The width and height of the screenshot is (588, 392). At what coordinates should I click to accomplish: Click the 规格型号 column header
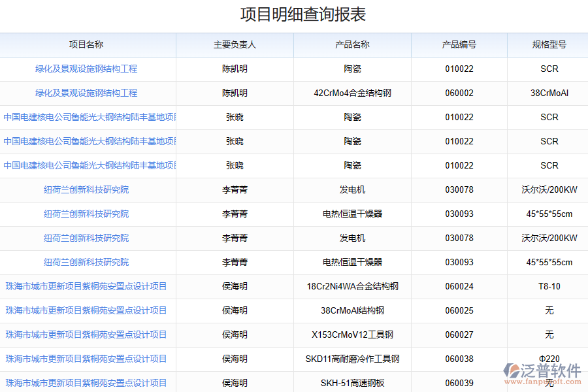tap(549, 45)
